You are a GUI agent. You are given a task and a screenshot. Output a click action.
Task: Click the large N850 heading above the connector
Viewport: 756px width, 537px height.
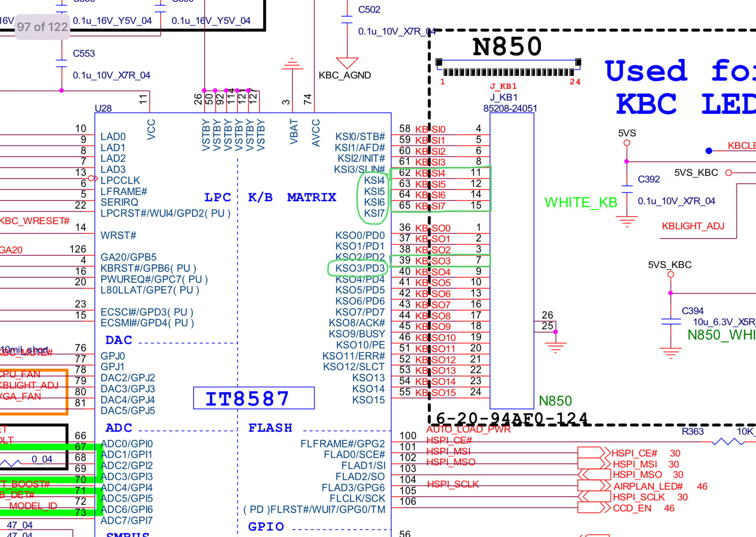507,46
